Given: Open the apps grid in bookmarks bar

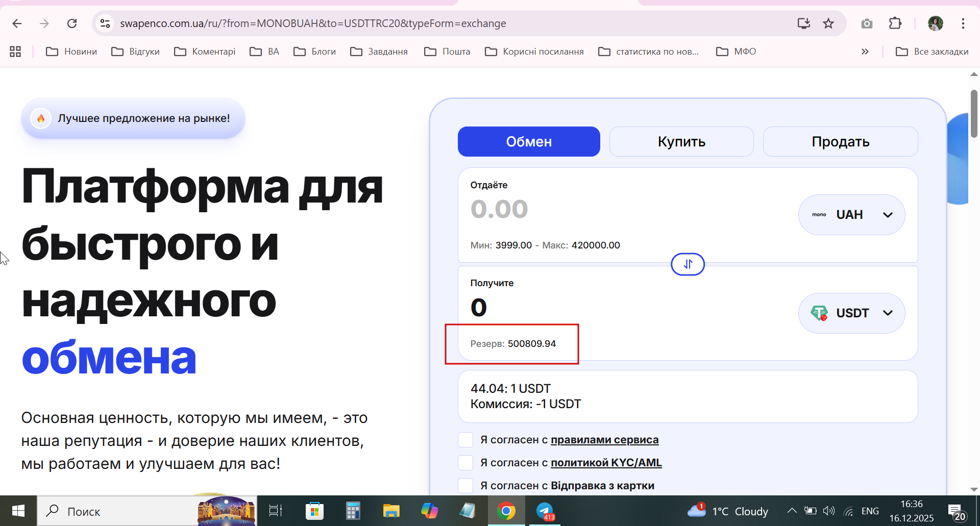Looking at the screenshot, I should click(15, 52).
